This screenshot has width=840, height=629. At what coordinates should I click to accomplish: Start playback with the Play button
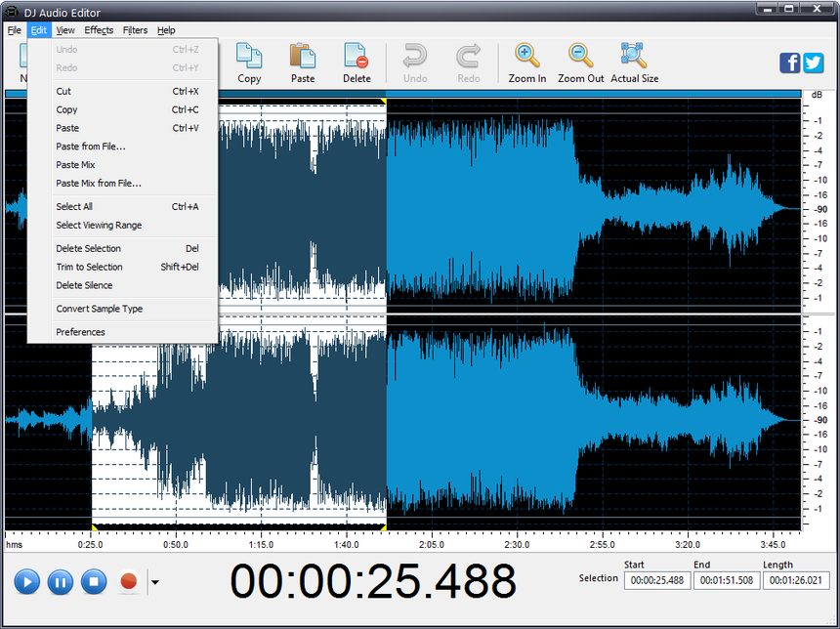click(x=26, y=581)
